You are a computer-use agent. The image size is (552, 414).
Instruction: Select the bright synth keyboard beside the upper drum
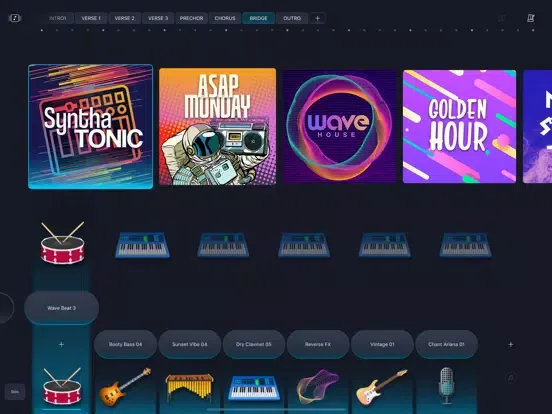point(143,245)
